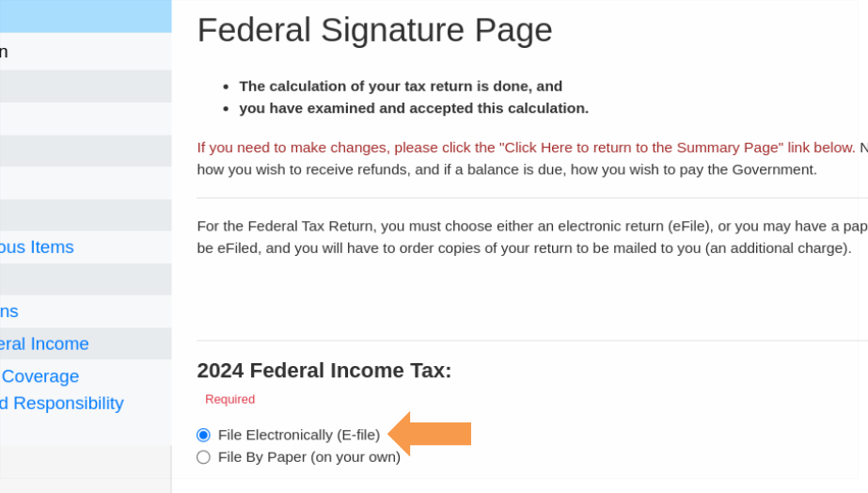Click the red 'Required' label
Image resolution: width=868 pixels, height=493 pixels.
pyautogui.click(x=229, y=399)
